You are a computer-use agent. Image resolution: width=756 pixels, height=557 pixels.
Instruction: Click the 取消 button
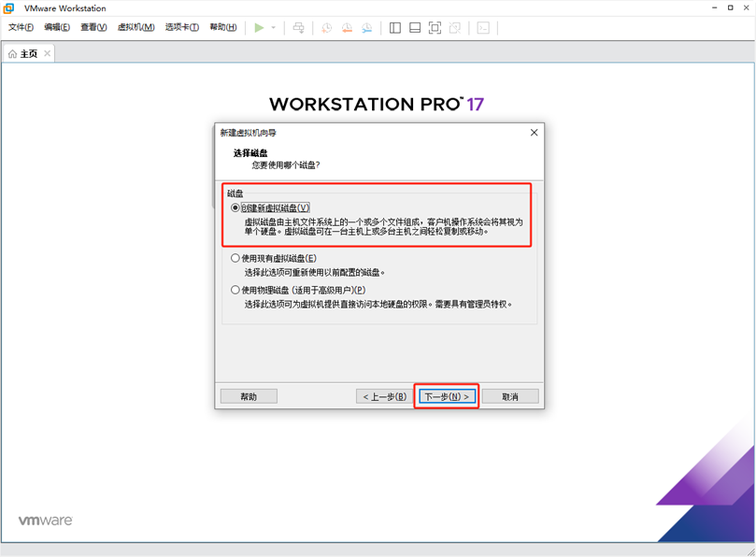point(510,396)
